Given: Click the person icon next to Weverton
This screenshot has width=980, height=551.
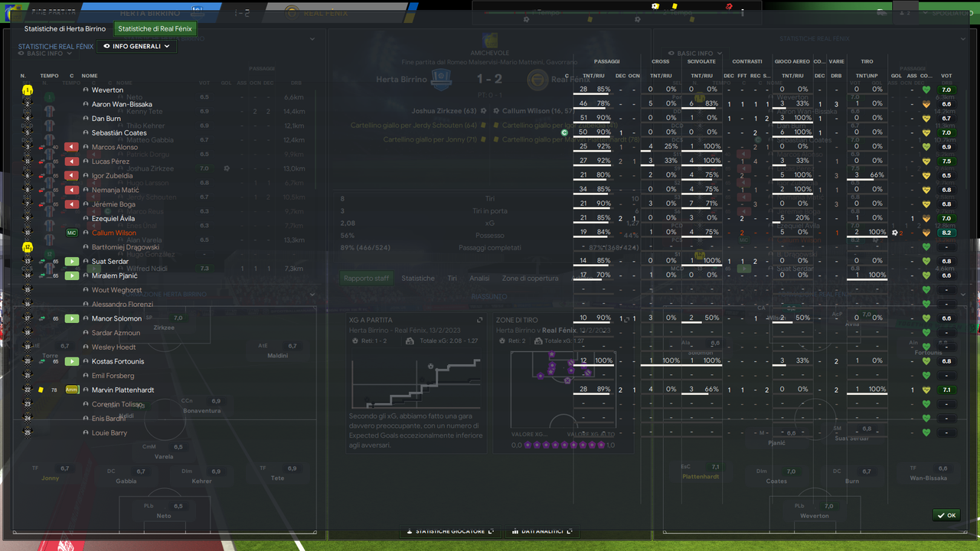Looking at the screenshot, I should (87, 90).
